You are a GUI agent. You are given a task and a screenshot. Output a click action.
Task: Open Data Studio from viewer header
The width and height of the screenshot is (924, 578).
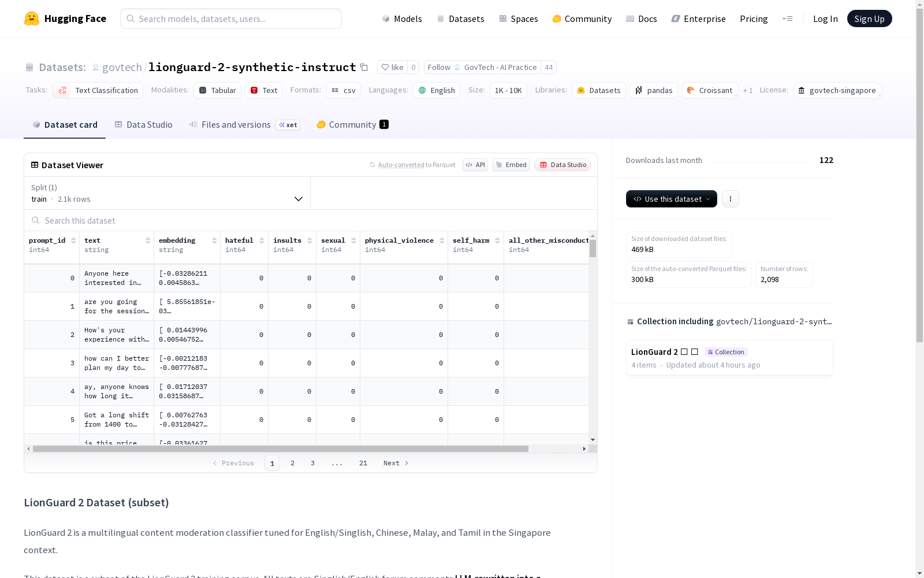click(563, 165)
